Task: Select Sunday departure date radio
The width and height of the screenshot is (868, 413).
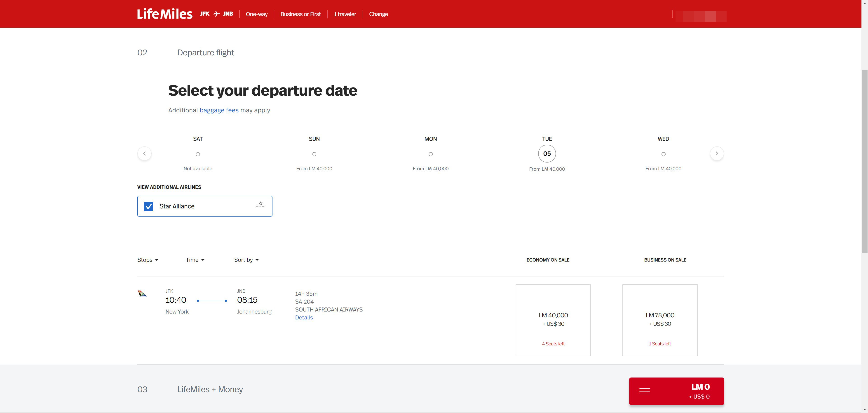Action: (314, 154)
